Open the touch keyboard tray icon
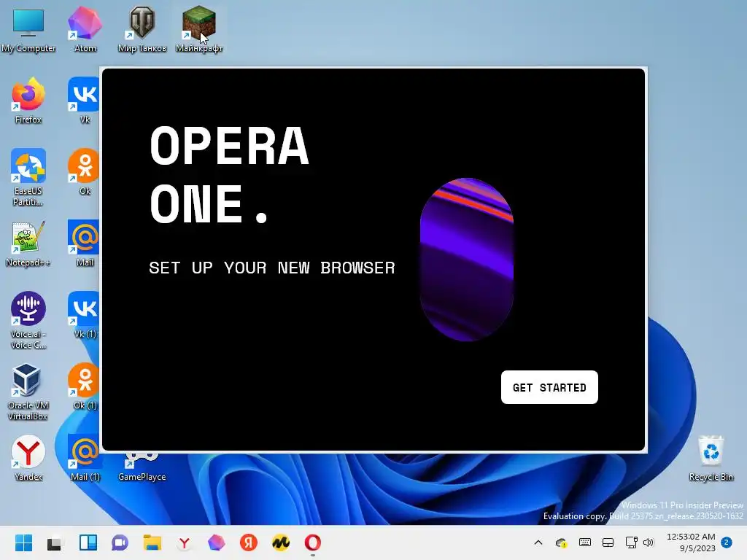 tap(585, 542)
